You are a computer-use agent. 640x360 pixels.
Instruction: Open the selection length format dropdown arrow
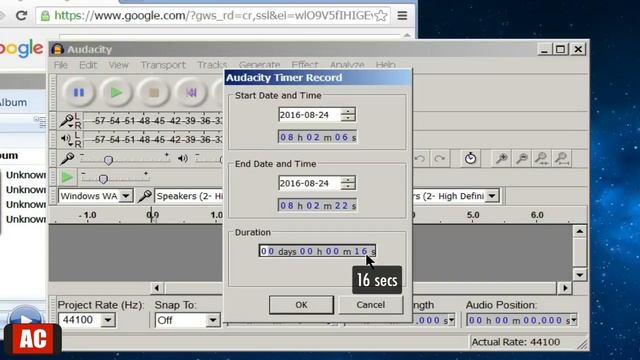click(x=451, y=320)
